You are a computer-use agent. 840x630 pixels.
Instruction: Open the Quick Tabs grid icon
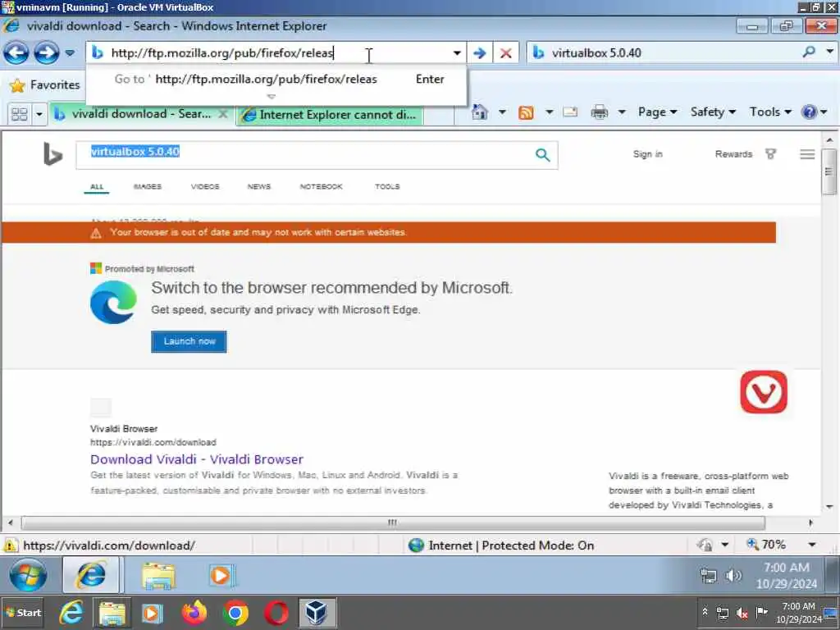[x=20, y=114]
